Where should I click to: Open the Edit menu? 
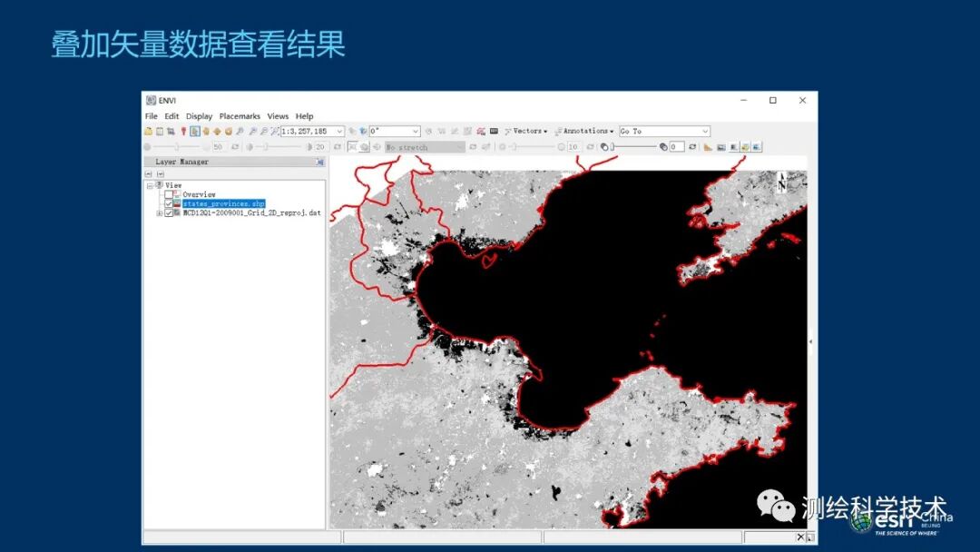[x=171, y=116]
